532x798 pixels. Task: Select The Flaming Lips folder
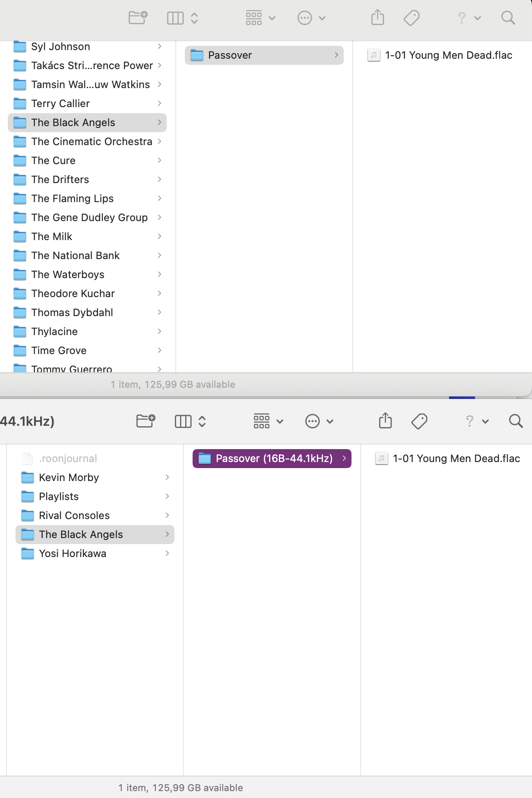coord(87,199)
